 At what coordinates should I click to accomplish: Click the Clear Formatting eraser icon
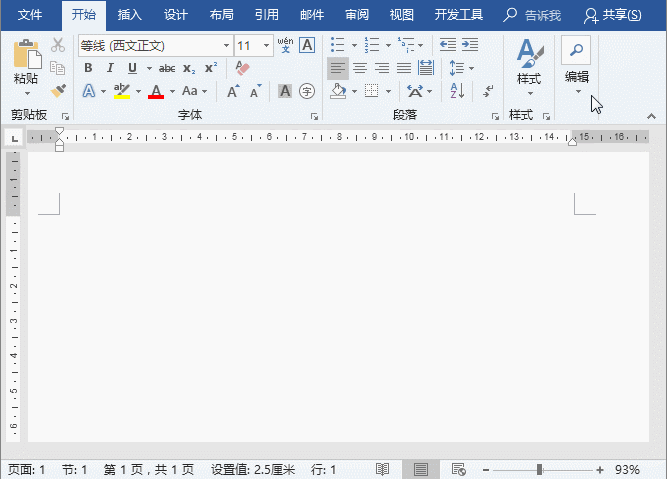point(241,68)
